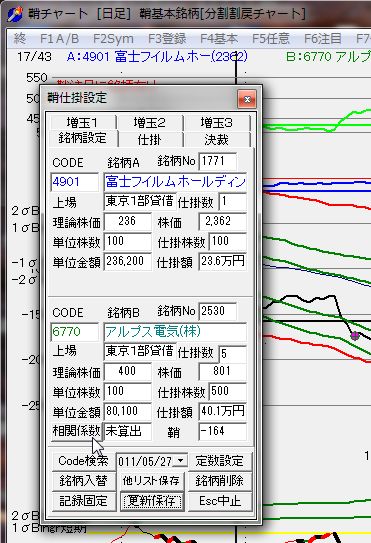Click 銘柄B 単位株数 field showing 100
Viewport: 371px width, 543px height.
coord(127,391)
